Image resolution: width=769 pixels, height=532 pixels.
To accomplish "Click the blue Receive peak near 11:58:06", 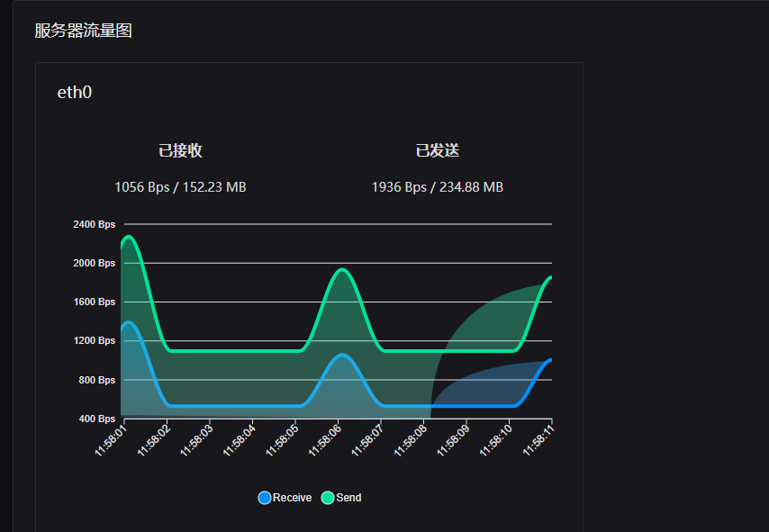I will pos(342,355).
